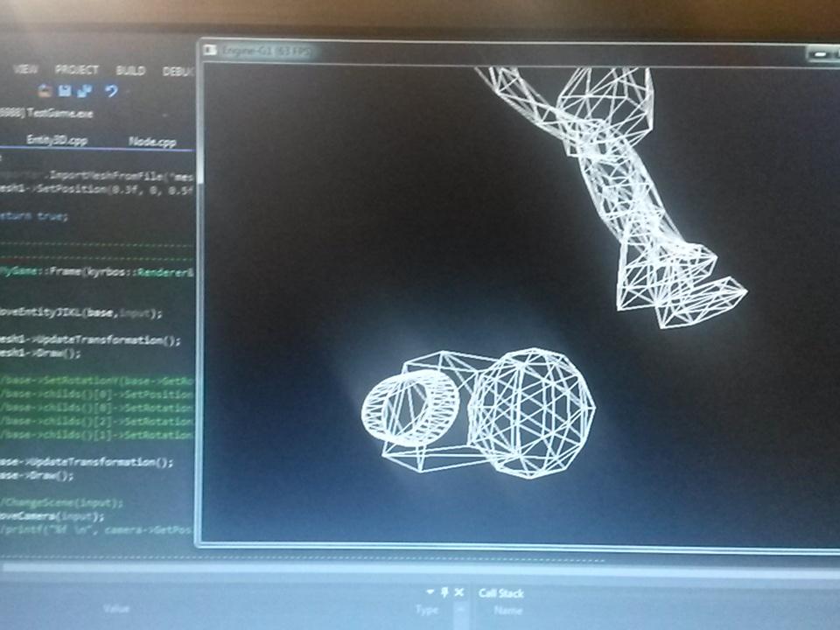
Task: Click the Open File toolbar icon
Action: tap(42, 89)
